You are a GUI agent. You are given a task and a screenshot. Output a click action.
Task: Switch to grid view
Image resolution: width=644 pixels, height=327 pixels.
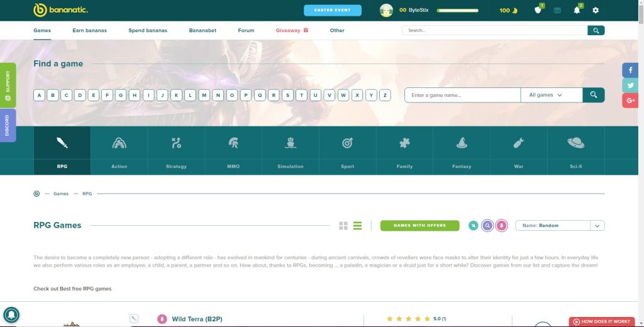coord(343,226)
